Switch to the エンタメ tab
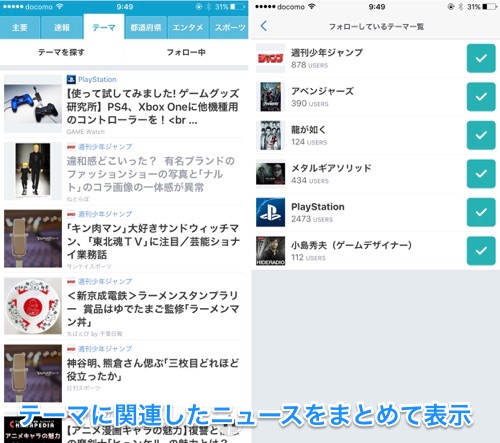The height and width of the screenshot is (443, 500). tap(188, 27)
